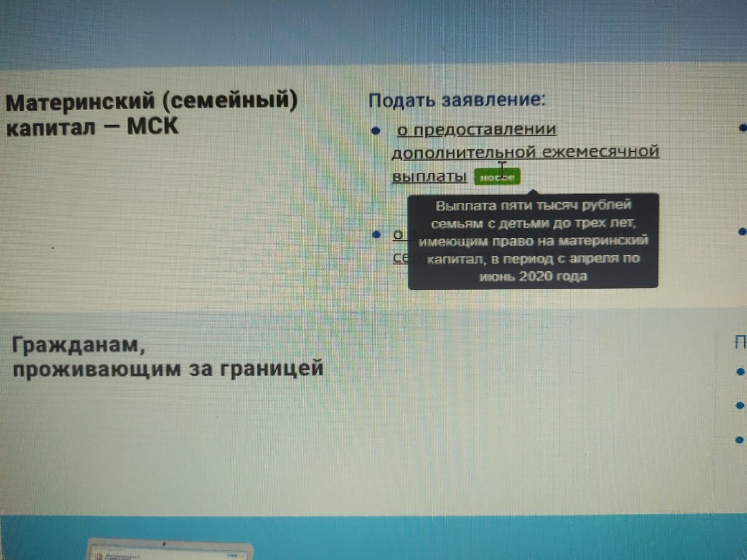This screenshot has height=560, width=747.
Task: Click the green «новое» badge icon
Action: [x=499, y=177]
